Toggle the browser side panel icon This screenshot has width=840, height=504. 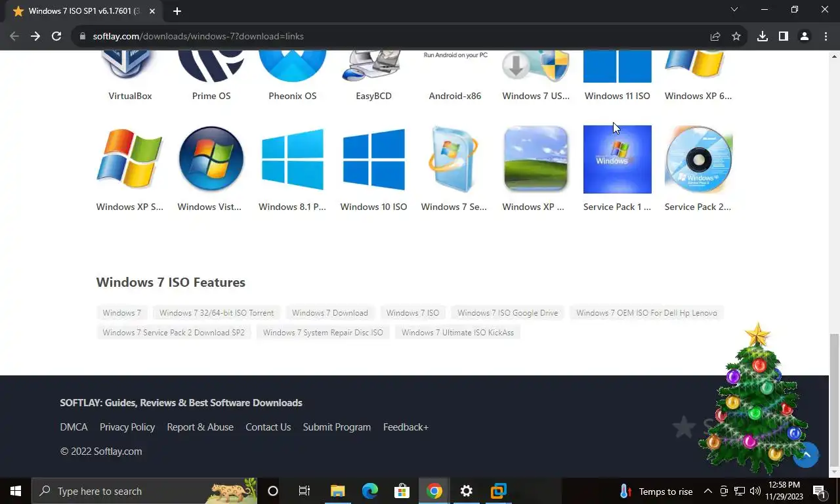pyautogui.click(x=784, y=36)
